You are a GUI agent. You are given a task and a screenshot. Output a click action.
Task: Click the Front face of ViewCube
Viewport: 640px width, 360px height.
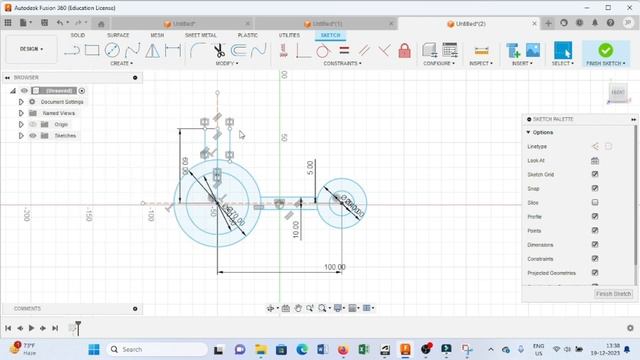pos(618,92)
